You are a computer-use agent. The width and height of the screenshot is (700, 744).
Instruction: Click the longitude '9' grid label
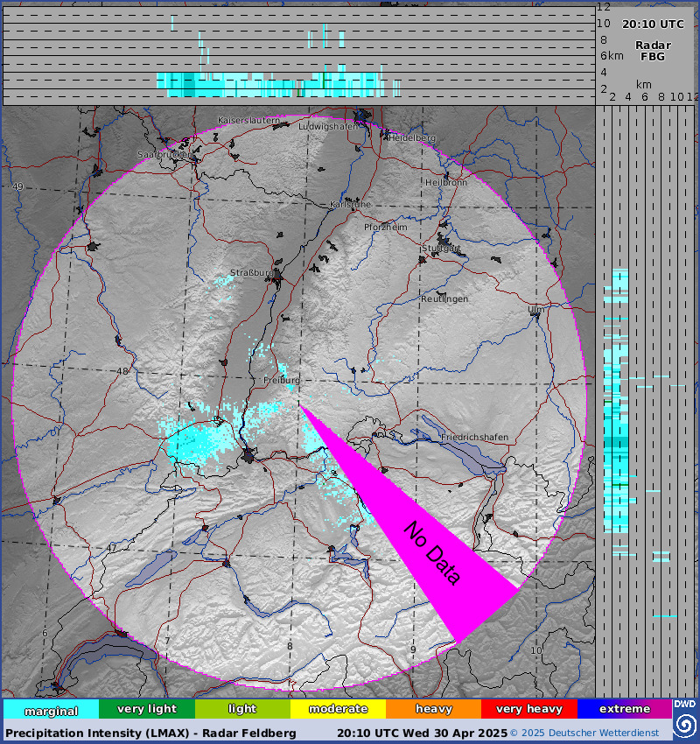click(x=413, y=649)
